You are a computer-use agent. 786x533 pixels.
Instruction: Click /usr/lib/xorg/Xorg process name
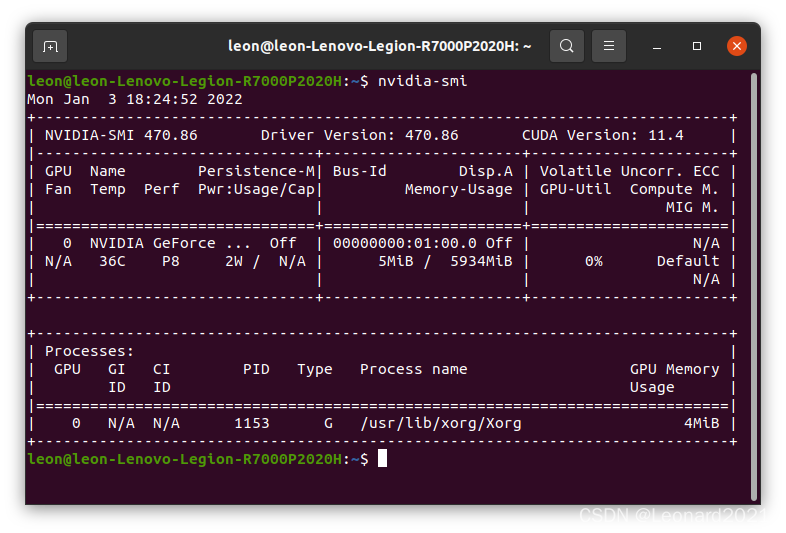point(441,424)
